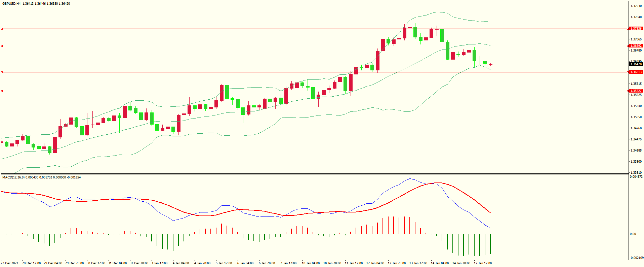Select the 17 Jan 12:00 time label

coord(483,263)
